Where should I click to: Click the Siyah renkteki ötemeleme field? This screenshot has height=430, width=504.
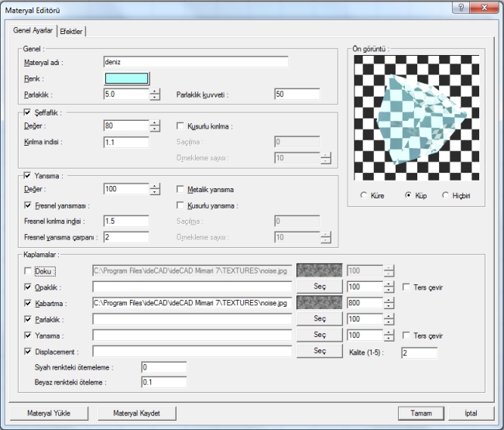click(164, 367)
